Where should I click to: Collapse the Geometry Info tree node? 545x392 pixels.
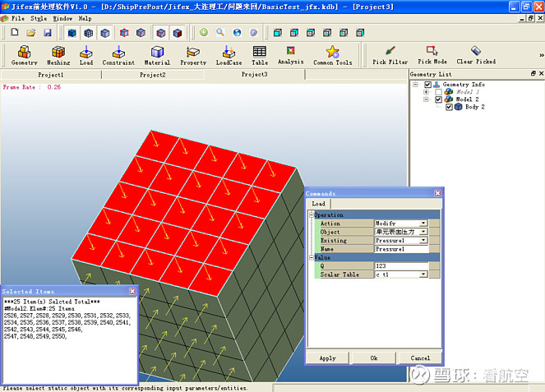click(415, 85)
